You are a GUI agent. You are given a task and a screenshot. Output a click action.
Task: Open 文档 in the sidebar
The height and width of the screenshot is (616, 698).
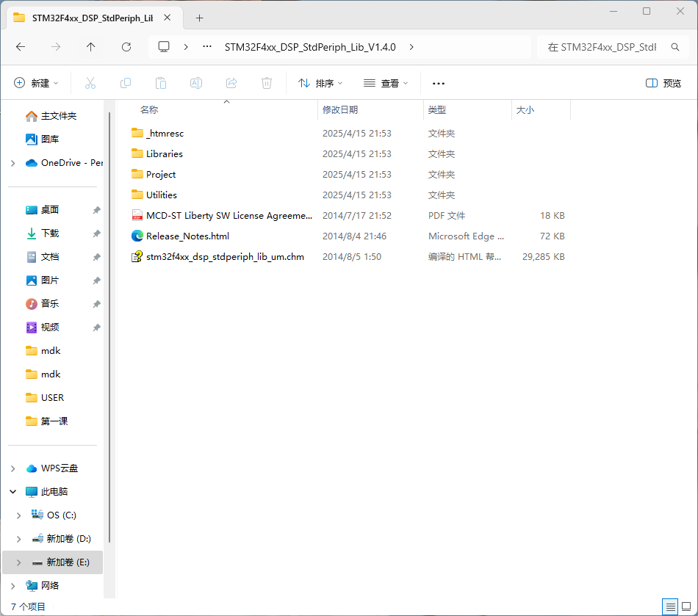pyautogui.click(x=49, y=257)
